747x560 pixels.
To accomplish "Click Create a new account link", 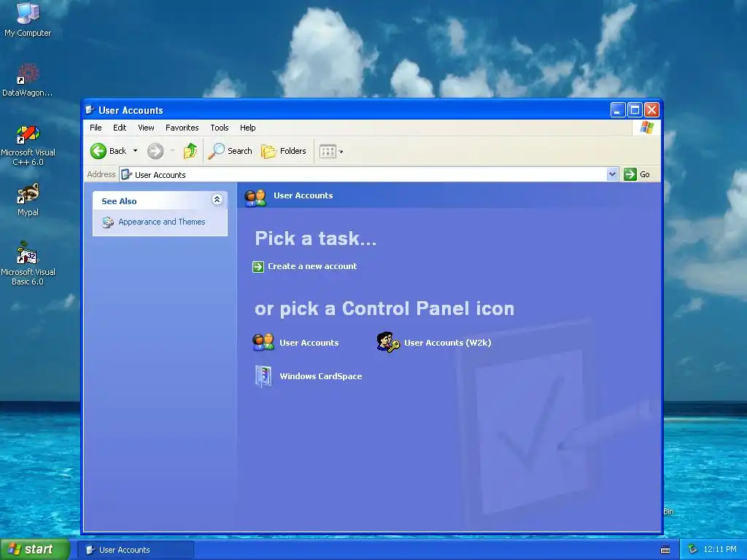I will 312,266.
